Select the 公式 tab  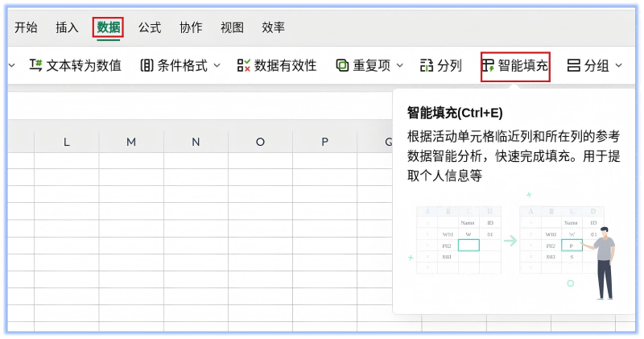point(150,27)
